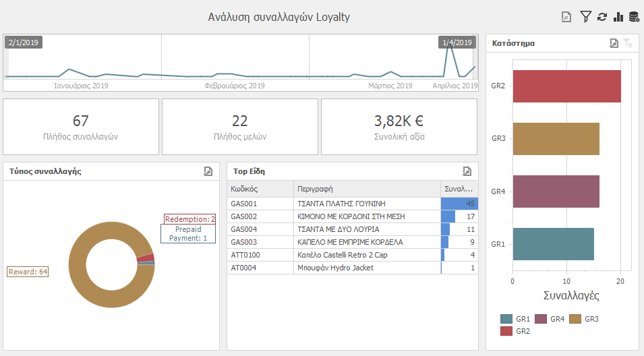Viewport: 644px width, 356px height.
Task: Click the GR1 legend color swatch
Action: click(506, 319)
